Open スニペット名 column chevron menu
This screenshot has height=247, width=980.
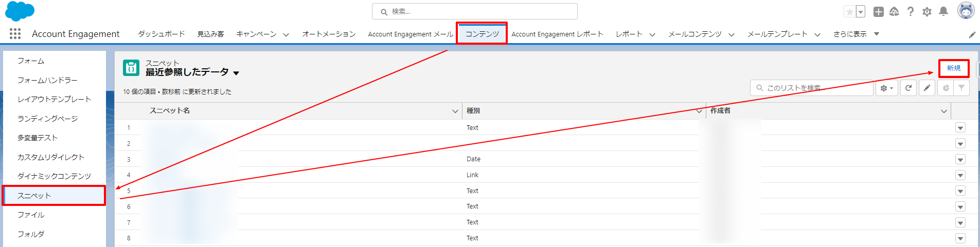coord(455,111)
